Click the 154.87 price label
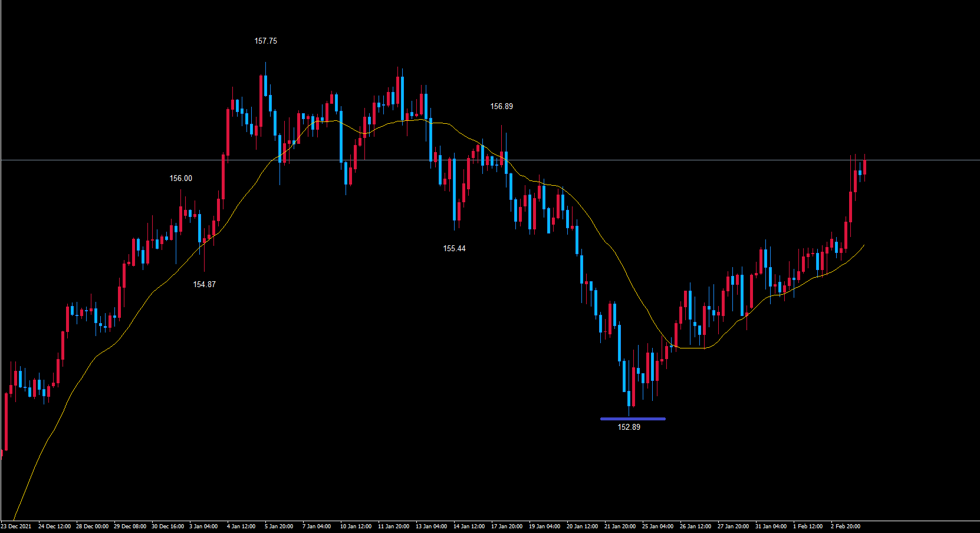The width and height of the screenshot is (980, 533). coord(204,285)
